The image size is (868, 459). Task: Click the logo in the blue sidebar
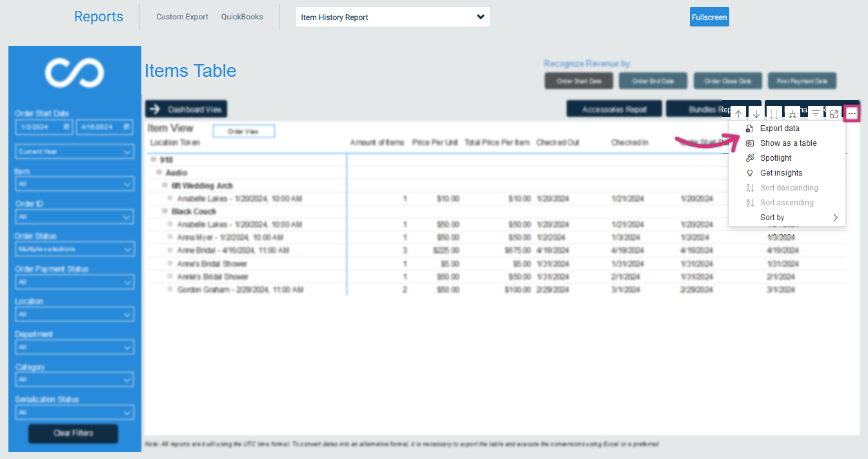tap(74, 73)
